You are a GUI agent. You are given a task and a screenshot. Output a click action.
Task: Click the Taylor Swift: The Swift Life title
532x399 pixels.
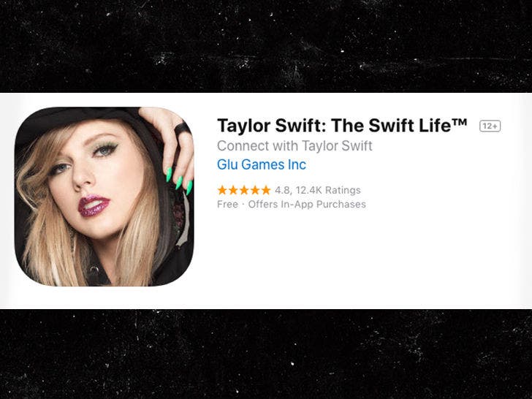coord(342,126)
